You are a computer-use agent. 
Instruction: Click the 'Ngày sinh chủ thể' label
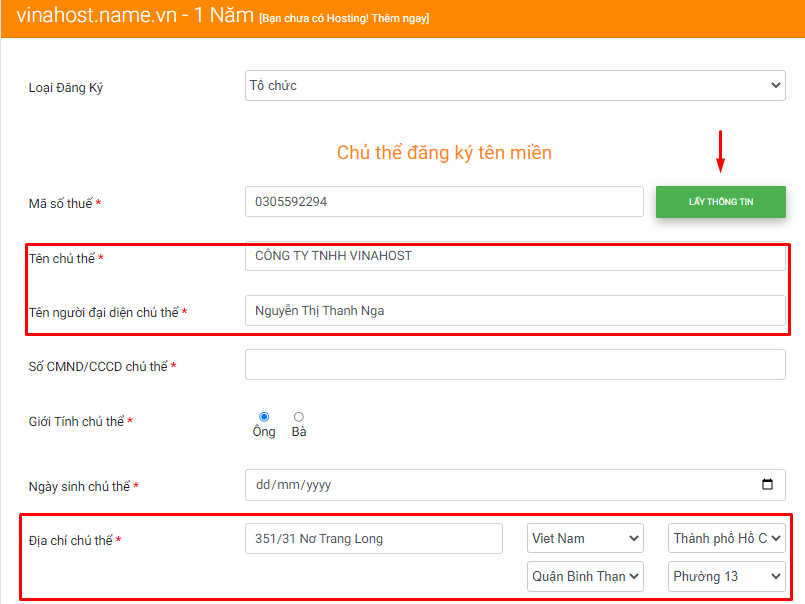[x=80, y=486]
